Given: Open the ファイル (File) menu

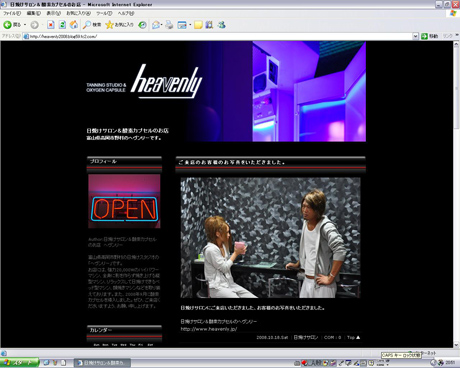Looking at the screenshot, I should coord(12,13).
